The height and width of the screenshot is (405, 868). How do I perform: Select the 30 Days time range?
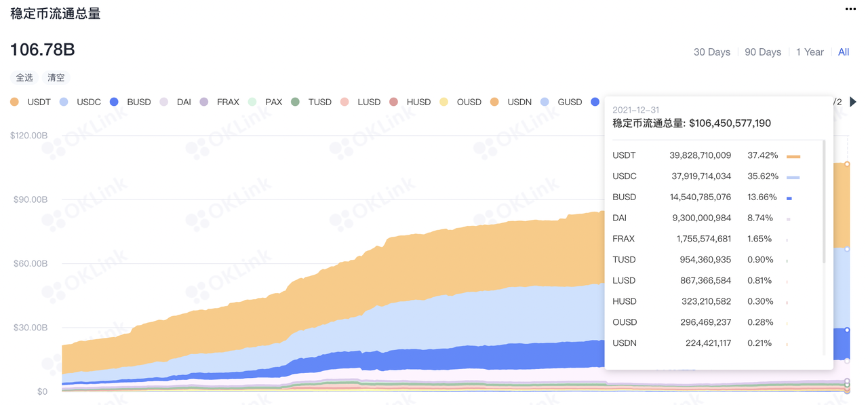[x=711, y=52]
